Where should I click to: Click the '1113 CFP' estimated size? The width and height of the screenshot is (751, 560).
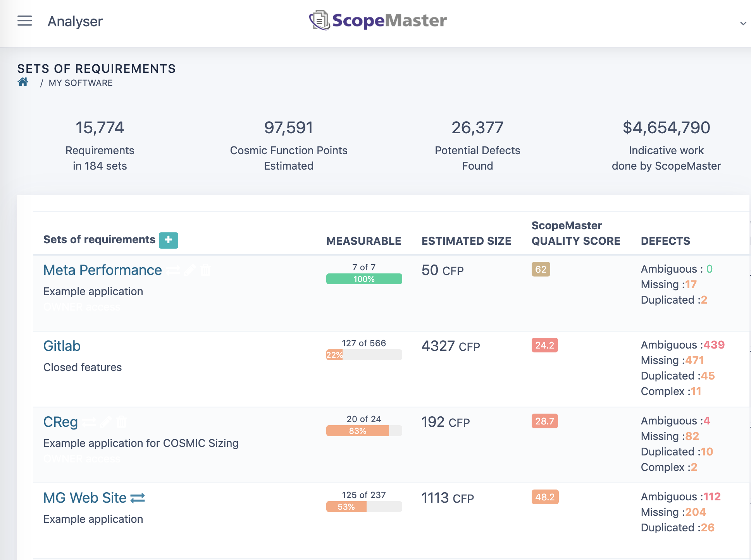click(448, 498)
